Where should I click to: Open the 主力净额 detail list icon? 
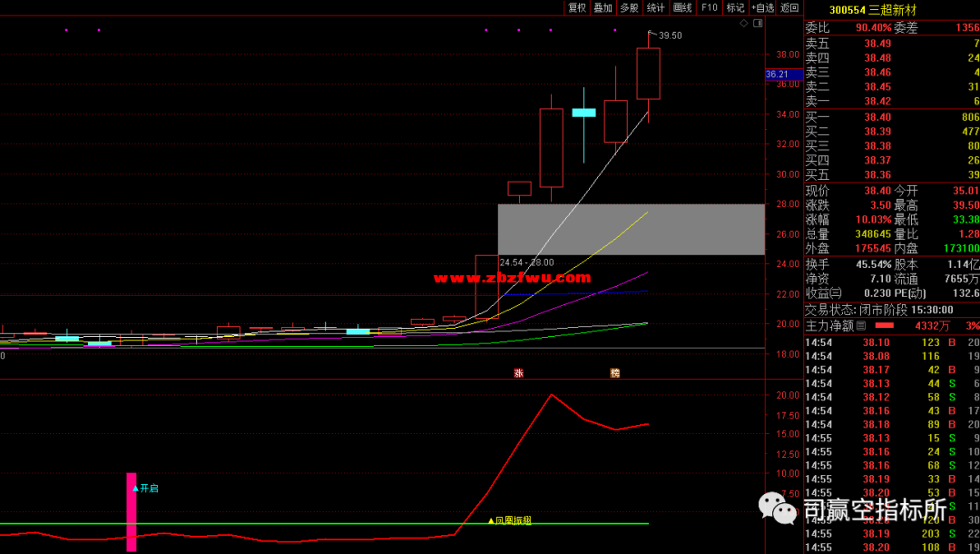861,325
